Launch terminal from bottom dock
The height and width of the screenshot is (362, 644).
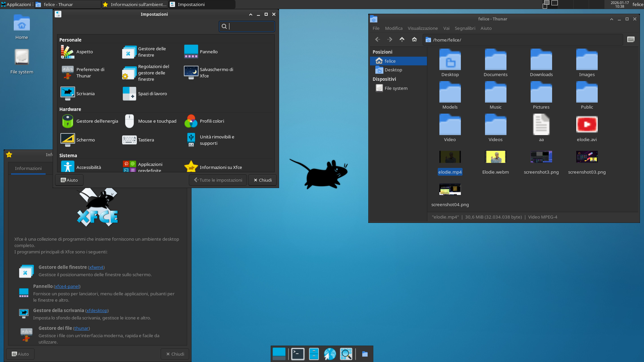[x=298, y=354]
